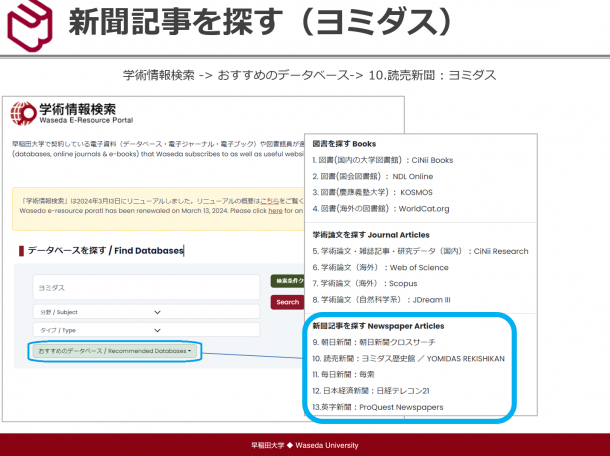
Task: Click the 図書を探す Books section heading
Action: pyautogui.click(x=344, y=144)
